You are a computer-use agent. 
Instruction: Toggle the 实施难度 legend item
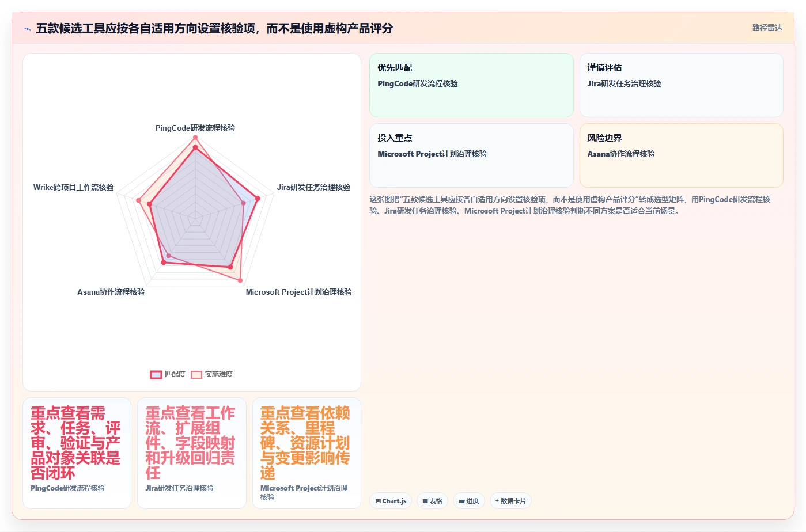[211, 374]
